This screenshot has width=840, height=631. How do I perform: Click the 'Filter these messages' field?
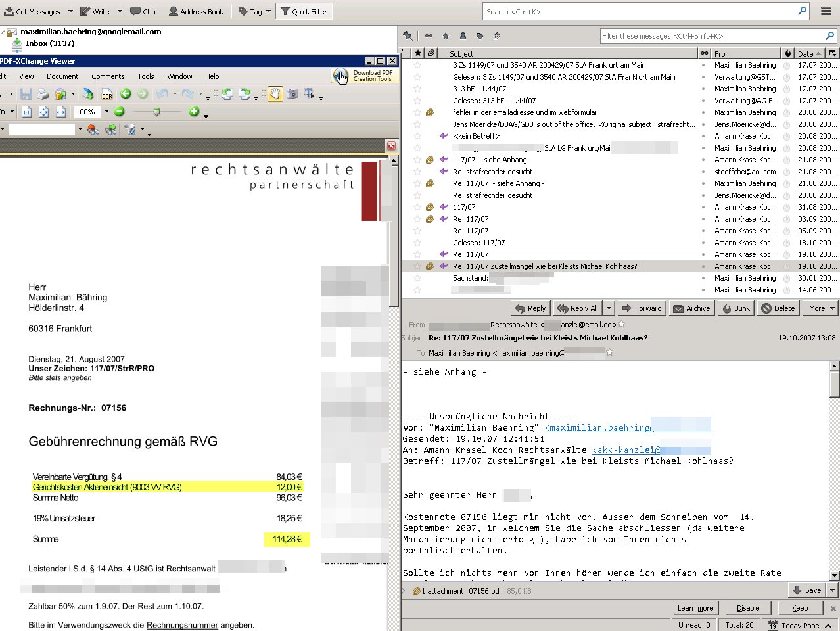click(712, 36)
